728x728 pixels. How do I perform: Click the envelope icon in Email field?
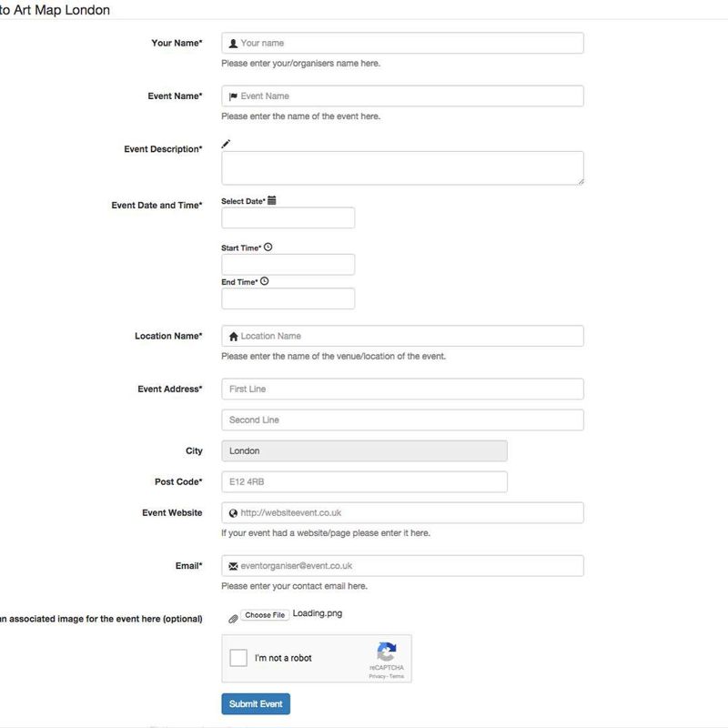[234, 566]
